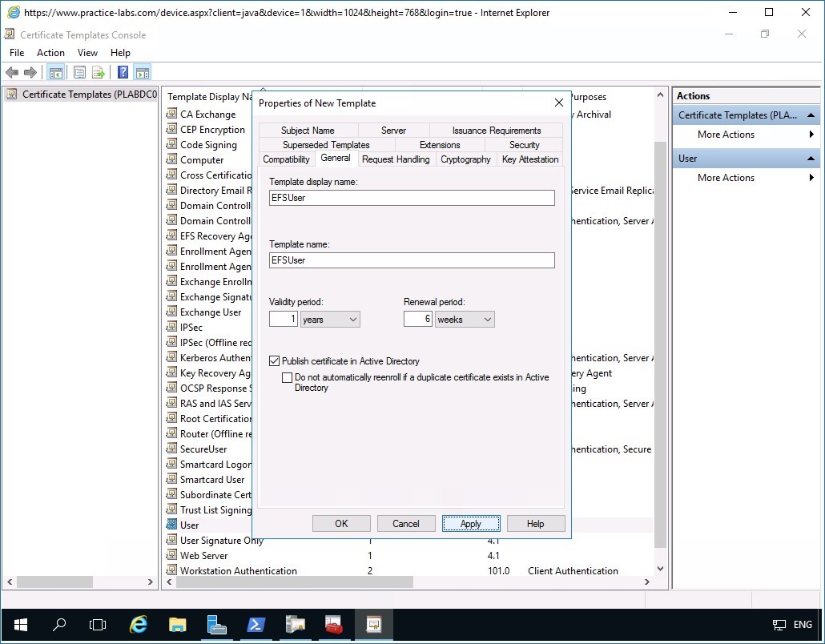Click the Code Signing template icon
Viewport: 825px width, 644px height.
pyautogui.click(x=171, y=144)
